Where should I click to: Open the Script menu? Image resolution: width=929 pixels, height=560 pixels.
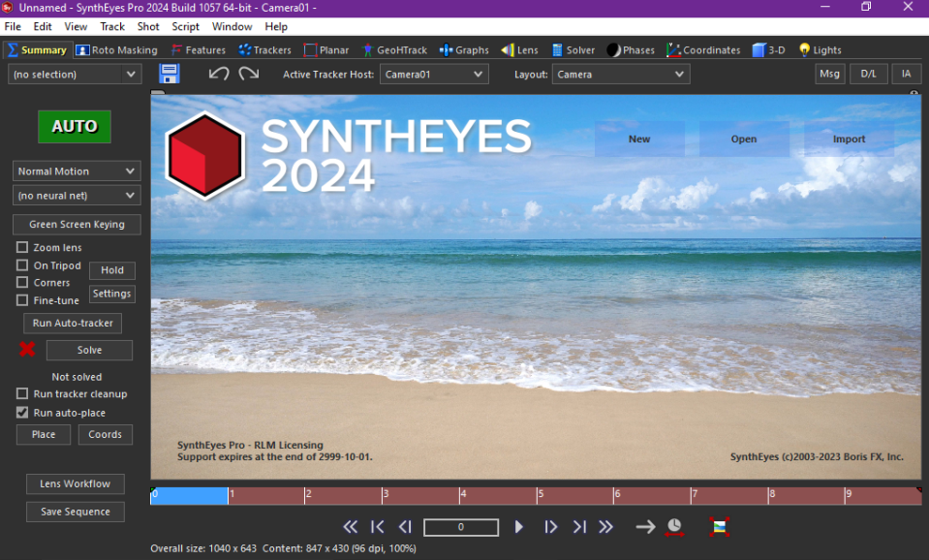point(185,27)
